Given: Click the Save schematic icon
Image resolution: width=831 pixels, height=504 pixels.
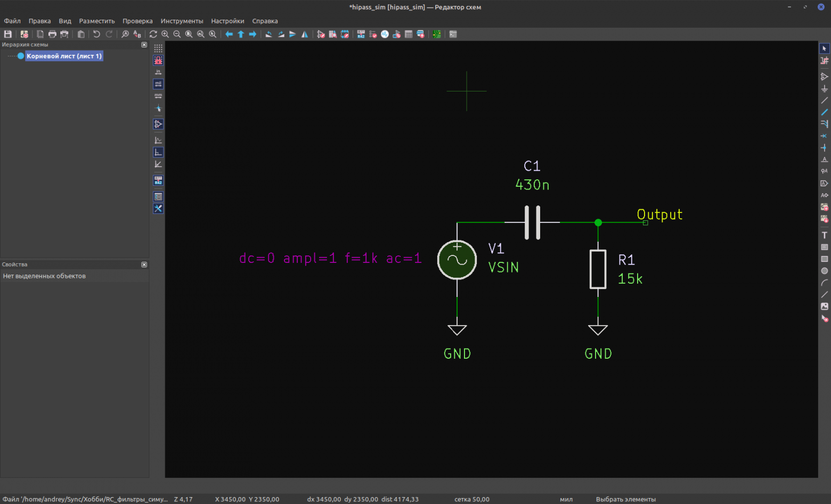Looking at the screenshot, I should 8,34.
